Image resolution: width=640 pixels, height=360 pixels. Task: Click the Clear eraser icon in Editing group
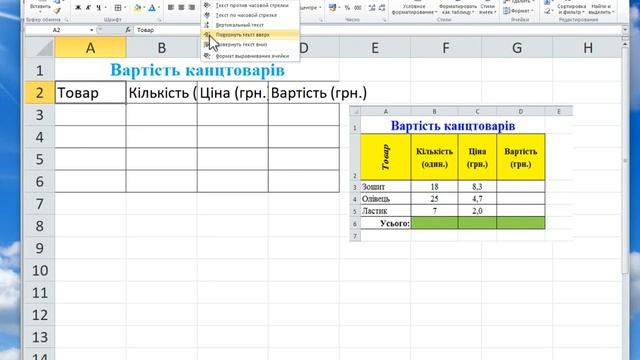(547, 11)
